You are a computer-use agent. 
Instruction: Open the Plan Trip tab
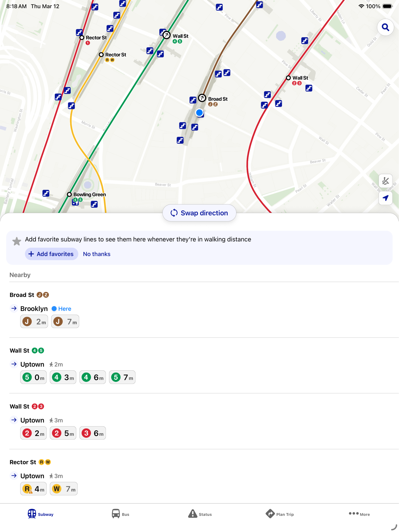(x=280, y=514)
